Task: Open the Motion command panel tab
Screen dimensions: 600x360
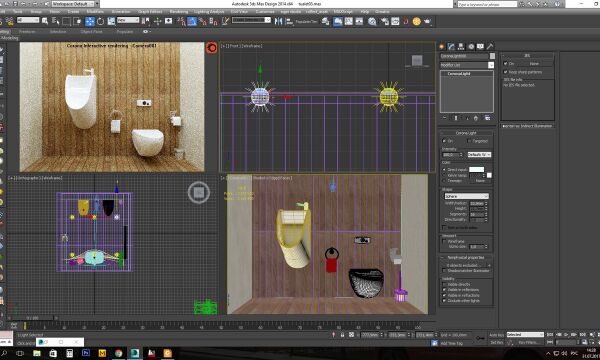Action: pos(471,46)
